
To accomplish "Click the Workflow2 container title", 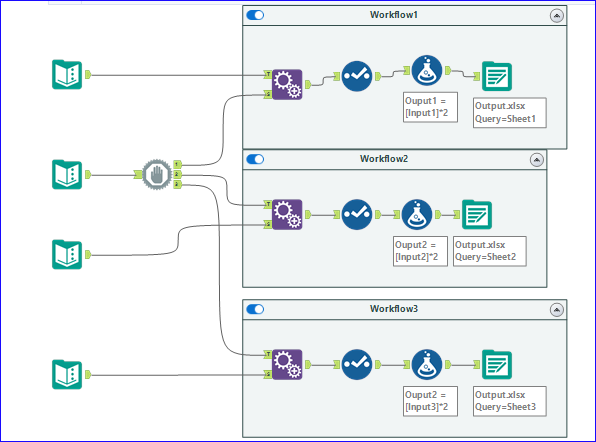I will point(384,159).
